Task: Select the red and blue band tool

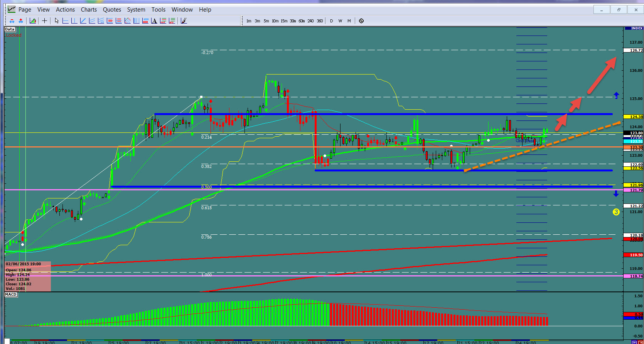Action: [x=145, y=21]
